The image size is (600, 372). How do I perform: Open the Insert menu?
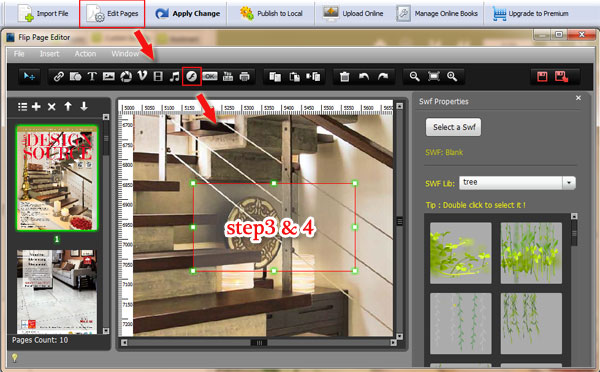pos(49,54)
